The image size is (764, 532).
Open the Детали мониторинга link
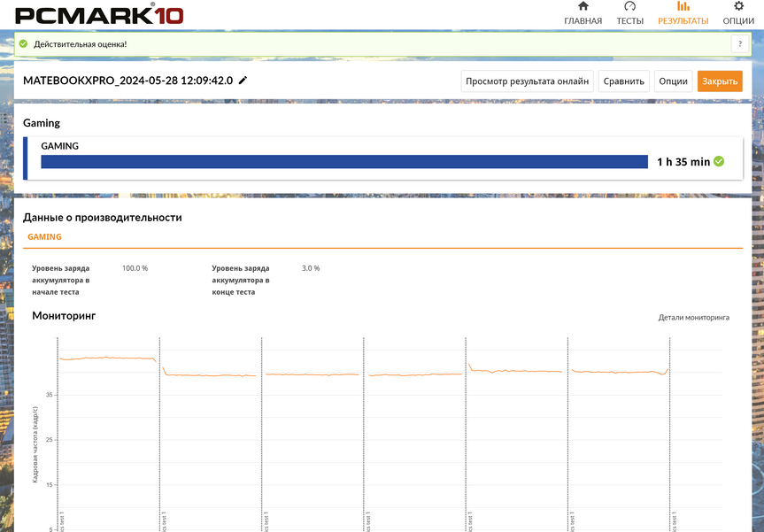pos(693,317)
